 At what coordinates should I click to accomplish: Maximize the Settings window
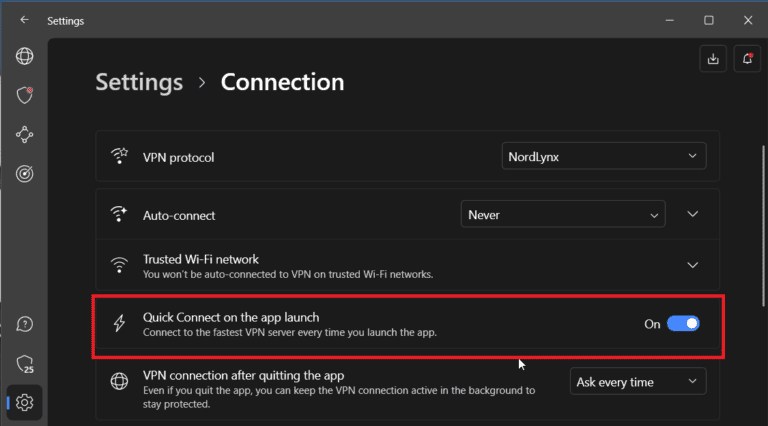tap(708, 20)
